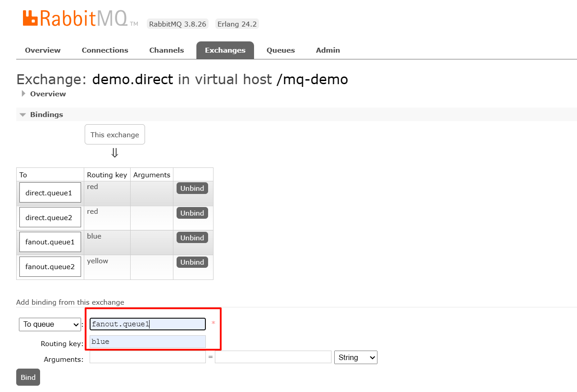Viewport: 577px width, 392px height.
Task: Open the fanout.queue2 queue link
Action: pos(50,266)
